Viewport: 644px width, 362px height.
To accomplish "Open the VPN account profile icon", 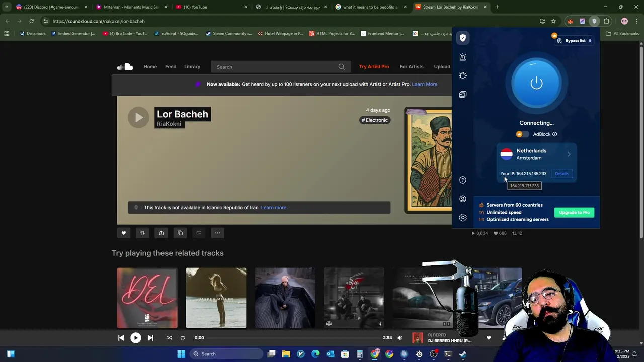I will point(463,199).
